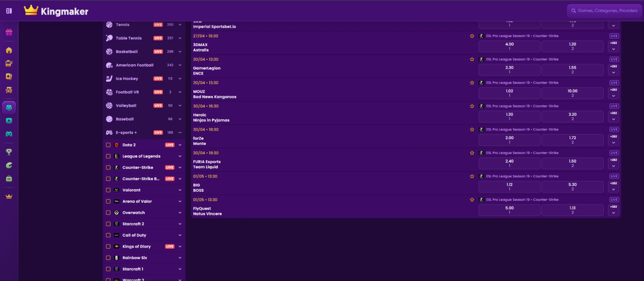Image resolution: width=644 pixels, height=281 pixels.
Task: Open the gamepad sidebar icon
Action: click(9, 134)
